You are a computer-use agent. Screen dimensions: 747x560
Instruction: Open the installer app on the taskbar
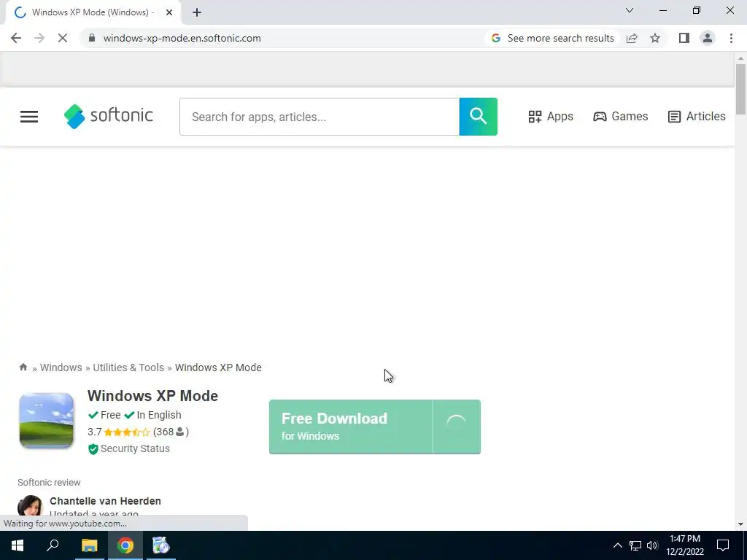click(161, 545)
